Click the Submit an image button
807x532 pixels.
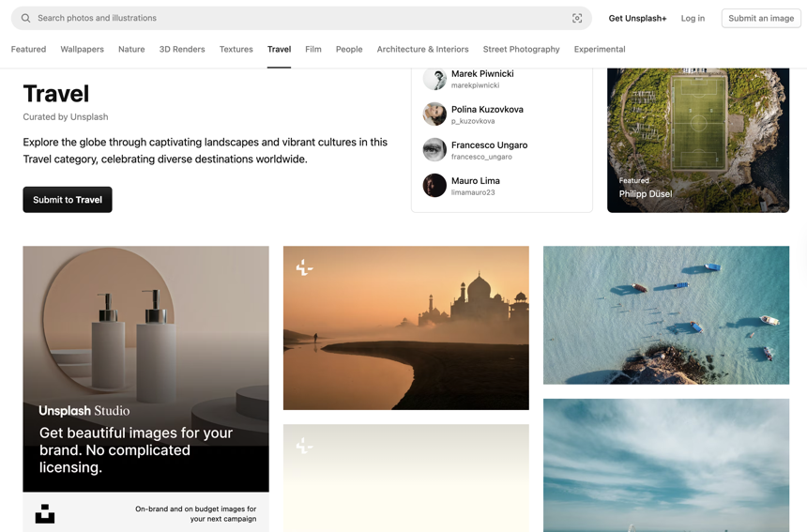(x=760, y=18)
